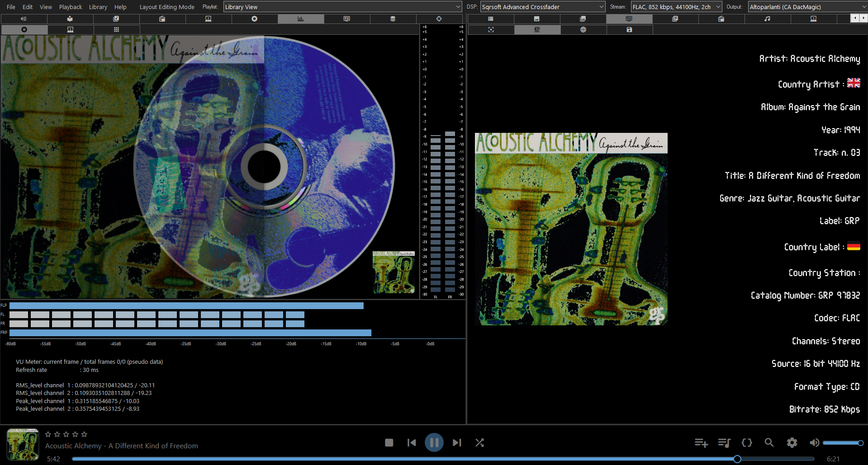This screenshot has width=868, height=465.
Task: Click Layout Editing Mode
Action: 167,7
